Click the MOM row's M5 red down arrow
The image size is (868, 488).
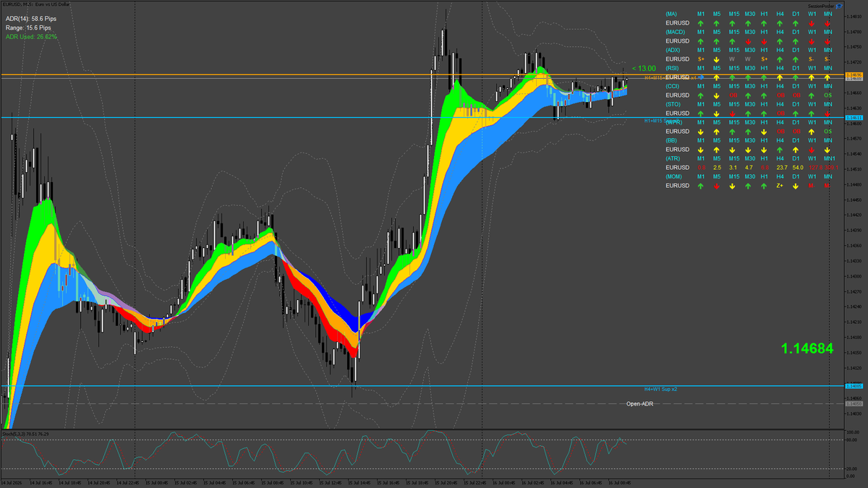[x=717, y=186]
